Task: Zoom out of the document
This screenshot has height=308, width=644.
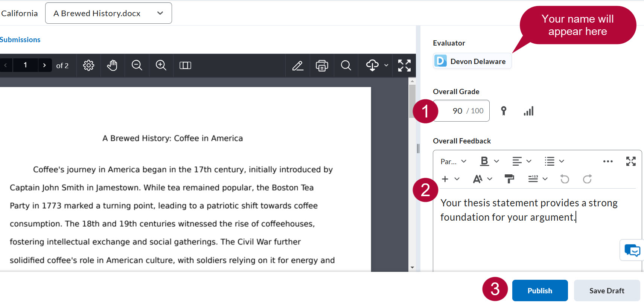Action: tap(137, 66)
